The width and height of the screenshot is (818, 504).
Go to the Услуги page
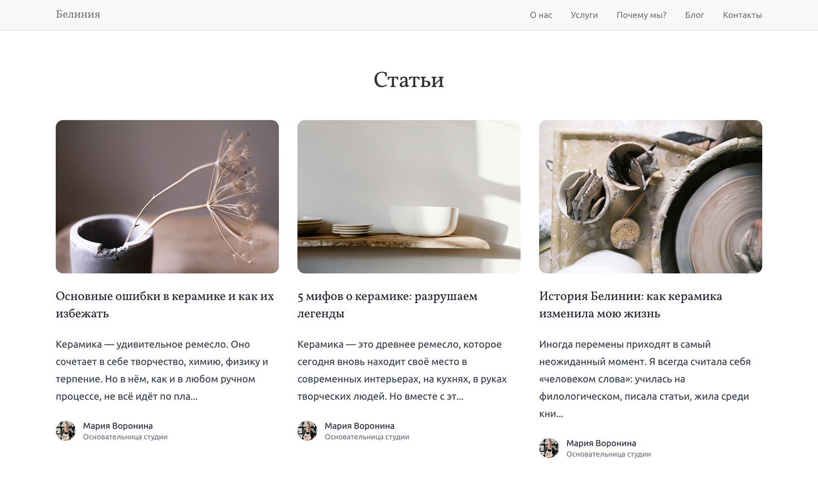584,15
